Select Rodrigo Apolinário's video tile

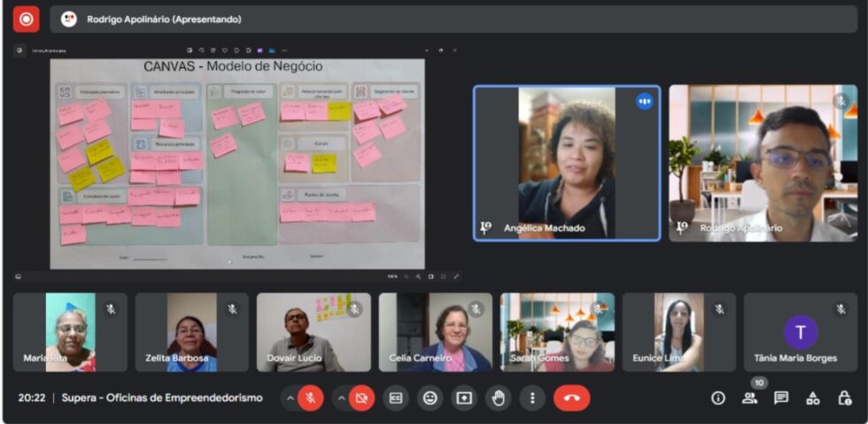click(763, 163)
